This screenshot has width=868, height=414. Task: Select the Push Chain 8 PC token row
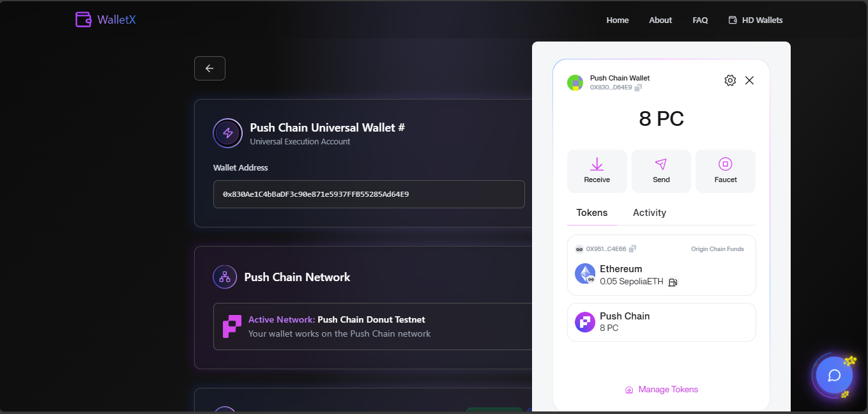(x=662, y=322)
